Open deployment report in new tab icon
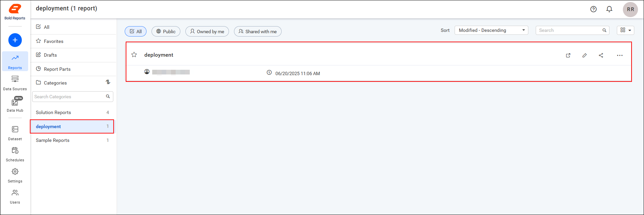 coord(568,55)
